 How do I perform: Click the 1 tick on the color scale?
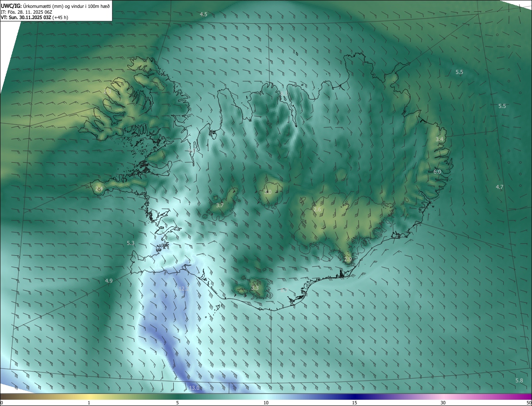(89, 403)
